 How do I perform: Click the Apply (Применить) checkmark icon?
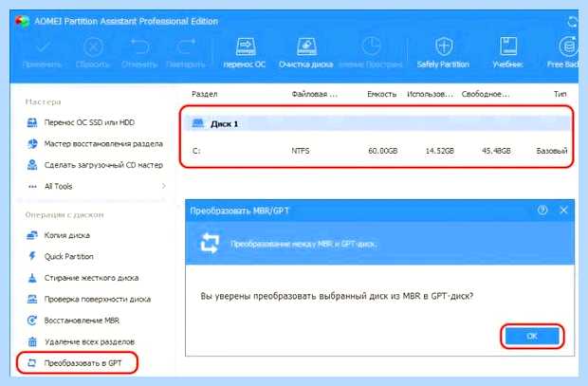43,47
